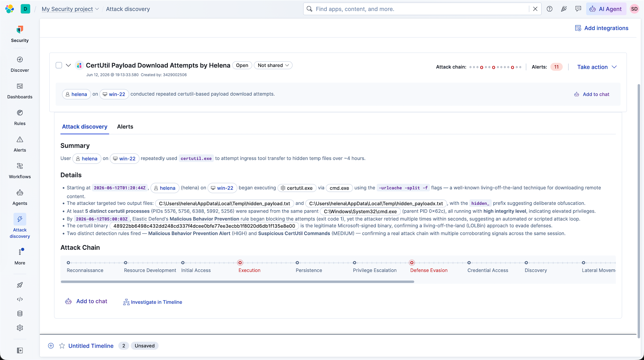Open the More menu in sidebar
The image size is (644, 360).
pos(20,257)
